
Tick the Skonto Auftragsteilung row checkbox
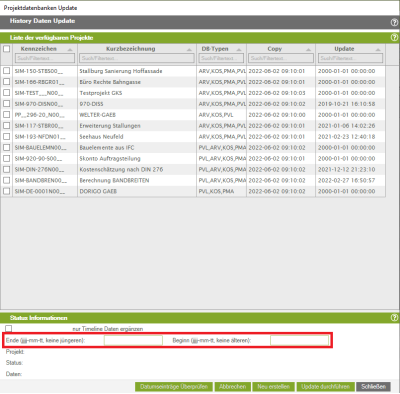7,158
